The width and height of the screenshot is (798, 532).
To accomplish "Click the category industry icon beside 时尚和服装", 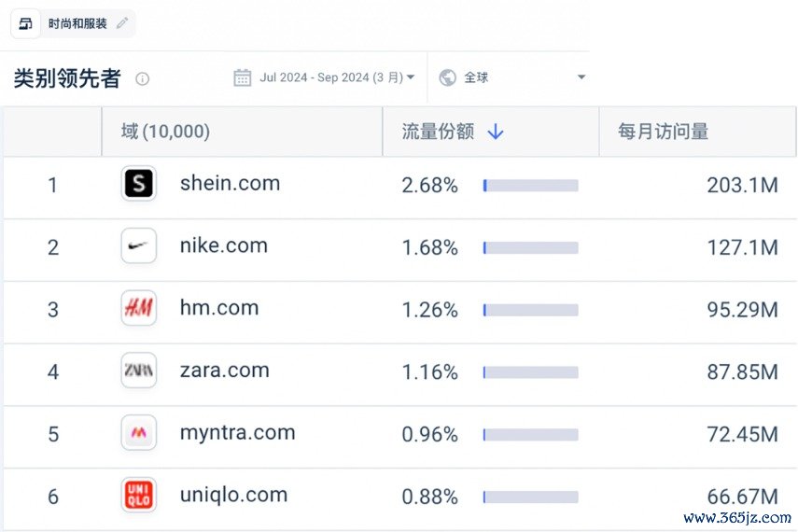I will pyautogui.click(x=25, y=23).
